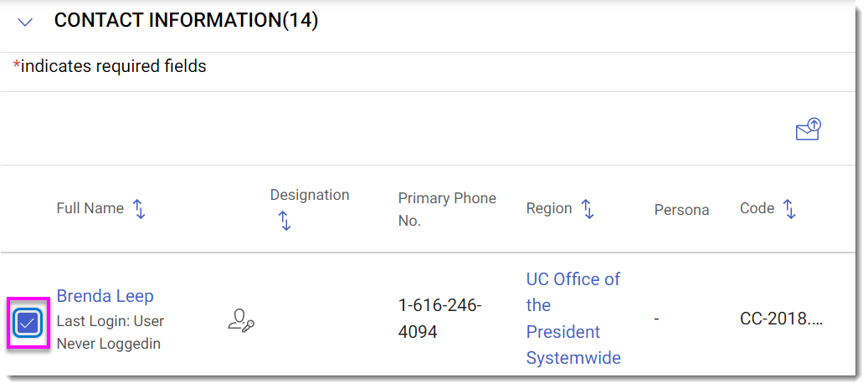Screen dimensions: 868x388
Task: Select the Primary Phone No. column header
Action: tap(447, 209)
